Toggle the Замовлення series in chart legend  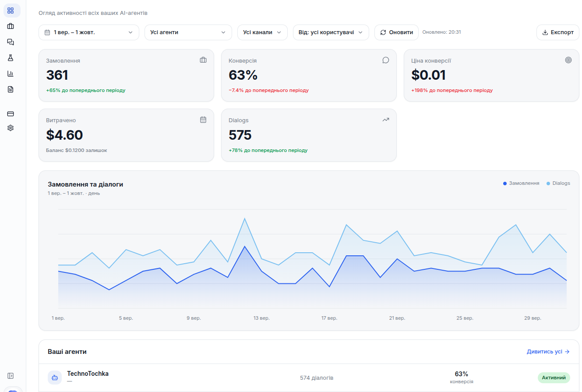pos(521,183)
